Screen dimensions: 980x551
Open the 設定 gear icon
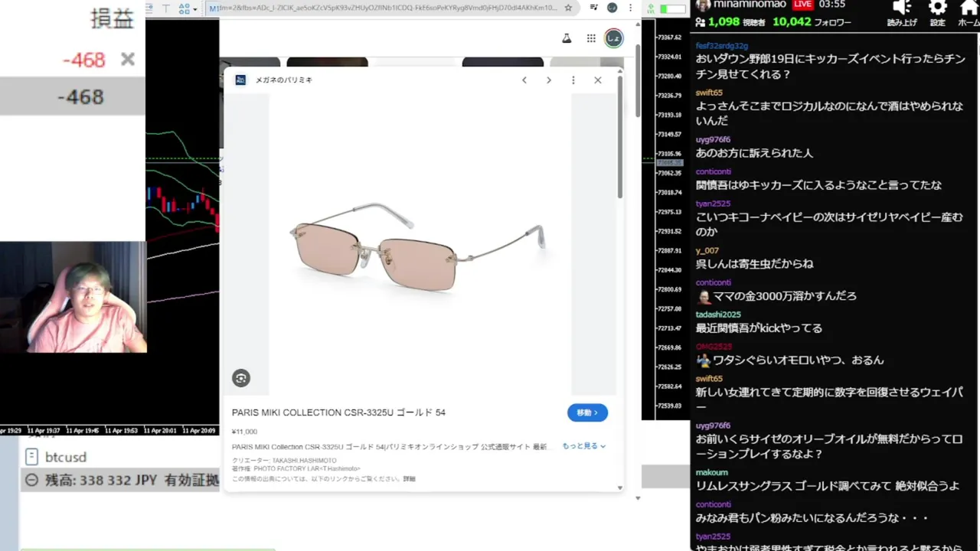click(x=938, y=8)
